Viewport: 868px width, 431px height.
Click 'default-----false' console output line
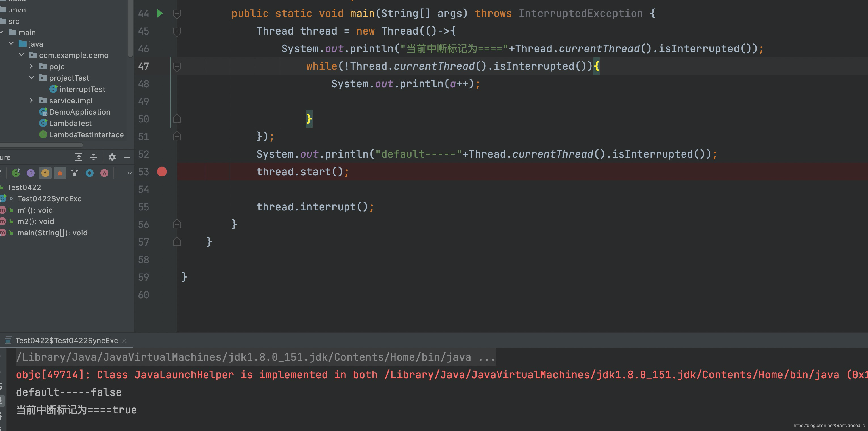coord(69,392)
